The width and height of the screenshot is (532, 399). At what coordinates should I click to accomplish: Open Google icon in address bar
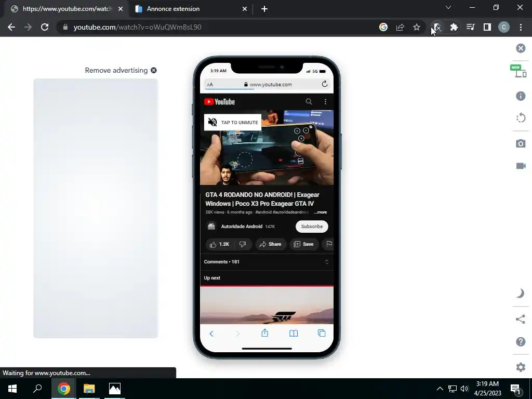tap(383, 27)
